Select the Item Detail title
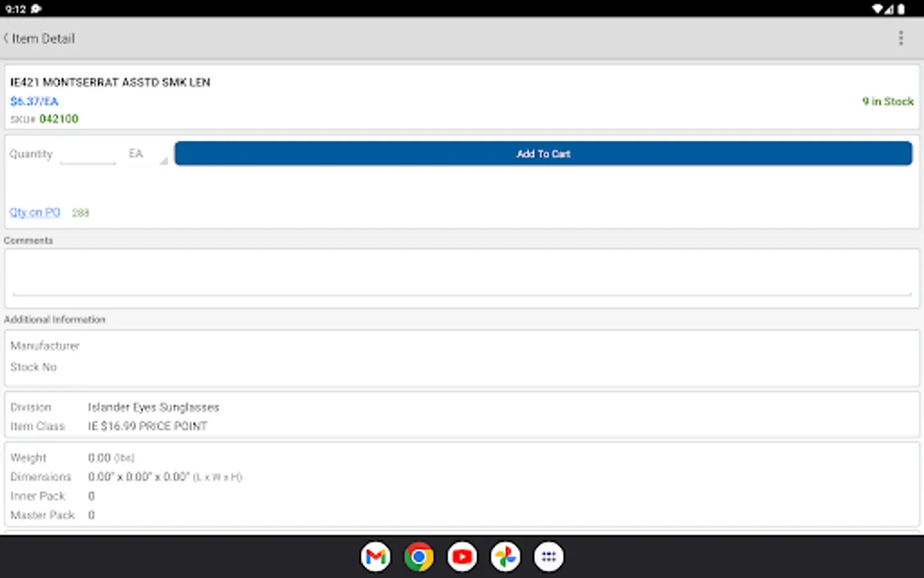 (x=44, y=38)
